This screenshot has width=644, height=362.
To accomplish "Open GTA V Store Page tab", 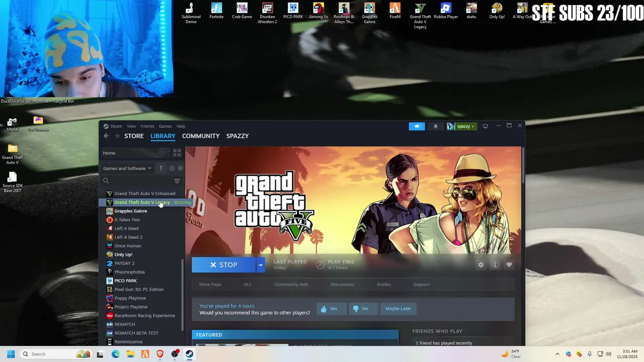I will [210, 285].
